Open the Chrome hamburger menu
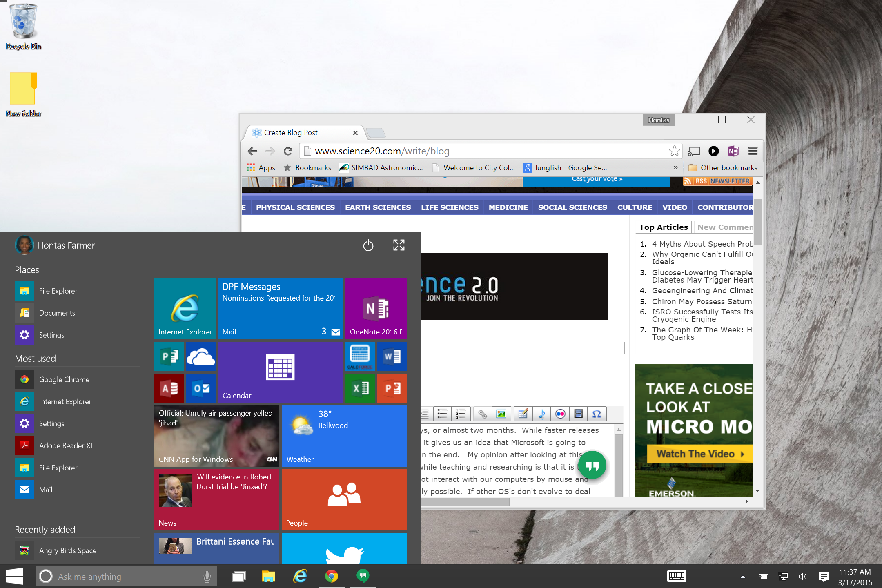882x588 pixels. tap(753, 151)
